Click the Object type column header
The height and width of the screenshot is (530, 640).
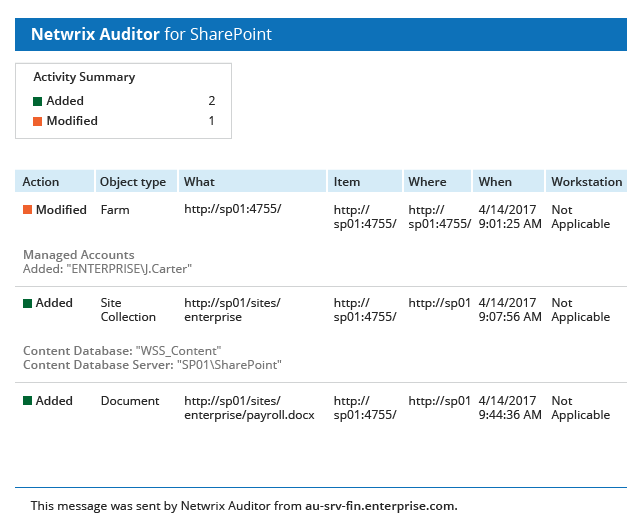(x=133, y=182)
